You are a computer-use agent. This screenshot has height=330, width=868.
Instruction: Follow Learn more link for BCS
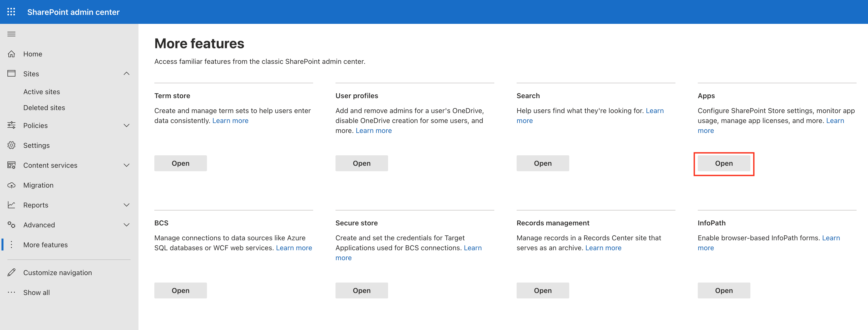pyautogui.click(x=294, y=248)
